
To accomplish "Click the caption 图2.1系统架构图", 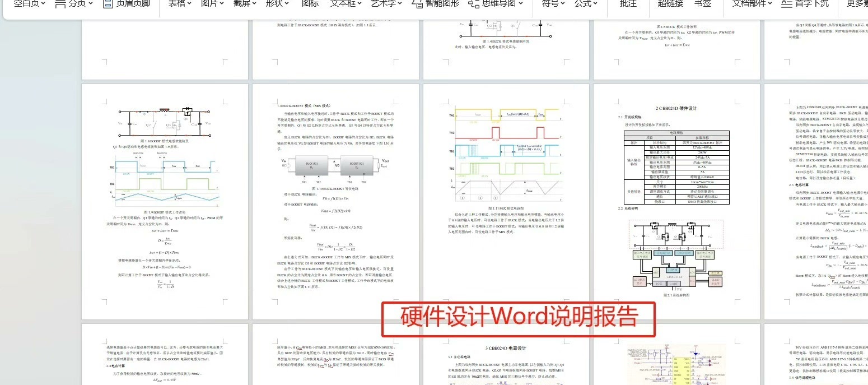I will (x=676, y=295).
